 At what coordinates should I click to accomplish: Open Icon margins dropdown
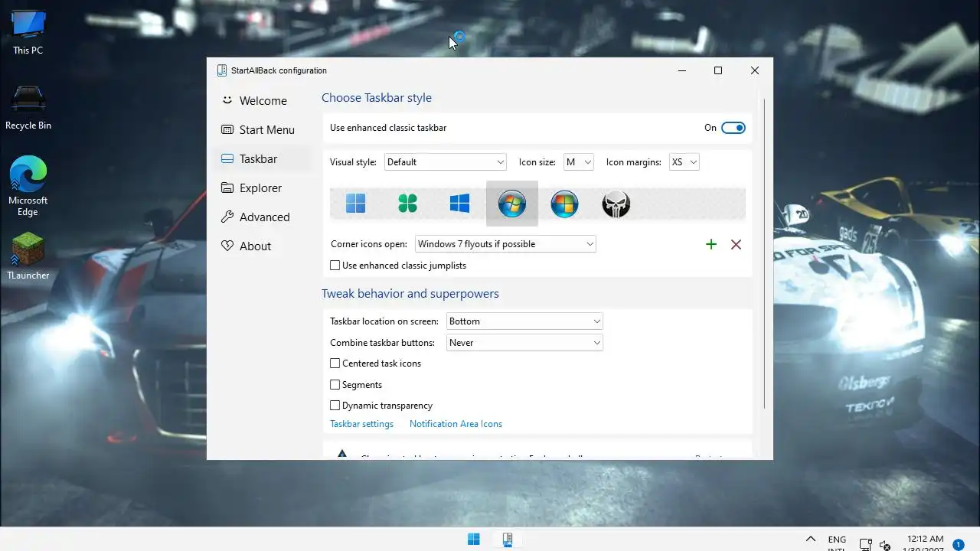(684, 162)
